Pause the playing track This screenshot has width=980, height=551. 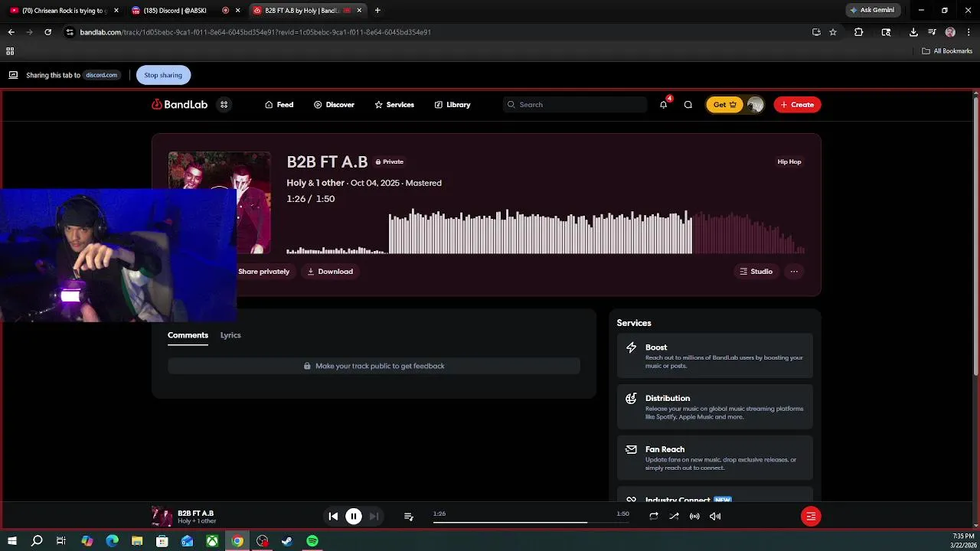pyautogui.click(x=354, y=517)
